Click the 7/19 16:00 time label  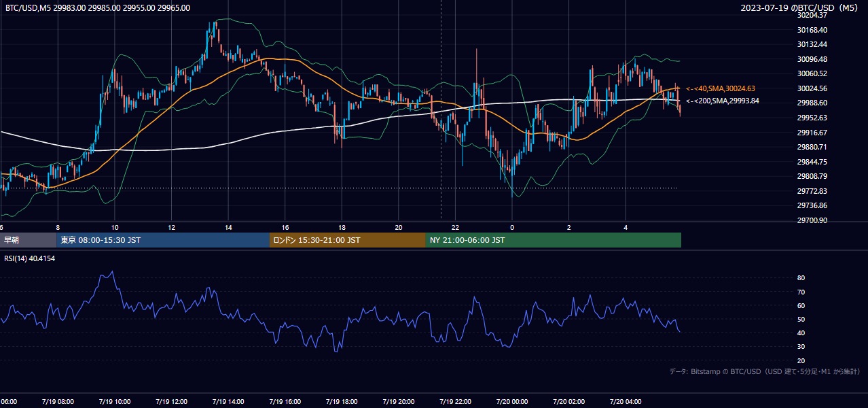coord(285,402)
